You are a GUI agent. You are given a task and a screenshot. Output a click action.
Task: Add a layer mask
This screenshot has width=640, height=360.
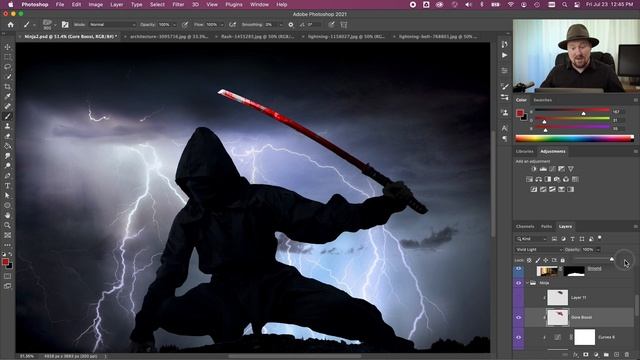[x=586, y=355]
